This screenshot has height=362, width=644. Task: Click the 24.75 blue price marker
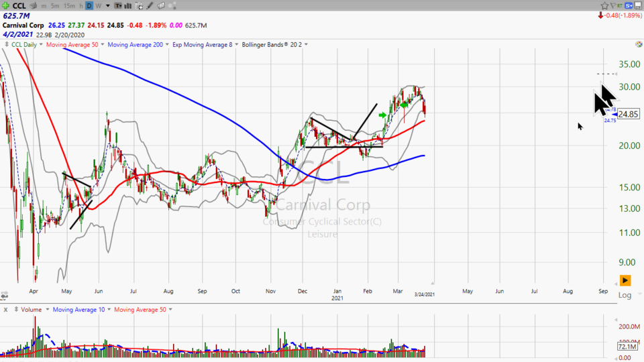pyautogui.click(x=610, y=121)
